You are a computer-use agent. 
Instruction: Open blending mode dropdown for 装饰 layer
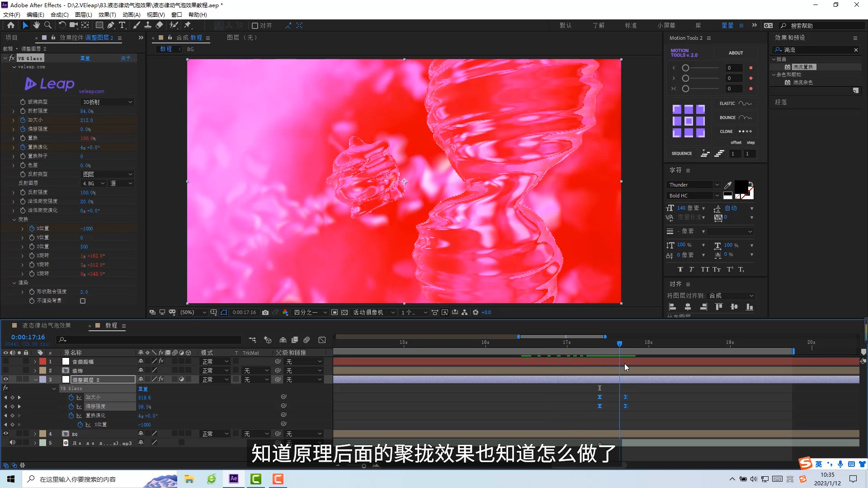[x=215, y=371]
